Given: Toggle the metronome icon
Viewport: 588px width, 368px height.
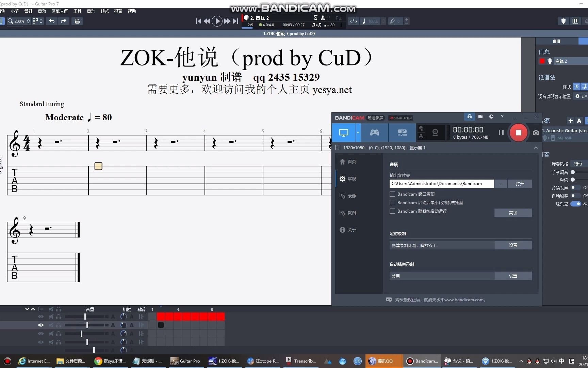Looking at the screenshot, I should (x=323, y=18).
